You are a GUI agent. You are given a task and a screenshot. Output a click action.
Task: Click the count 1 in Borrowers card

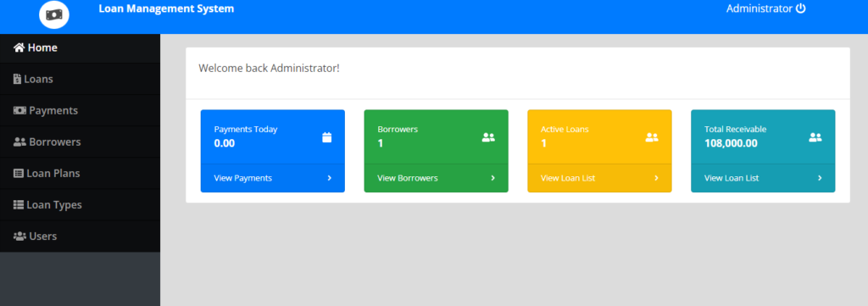point(381,143)
